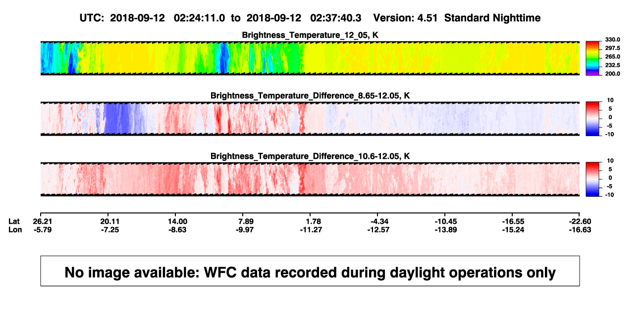
Task: Click the Lon axis label
Action: point(15,230)
